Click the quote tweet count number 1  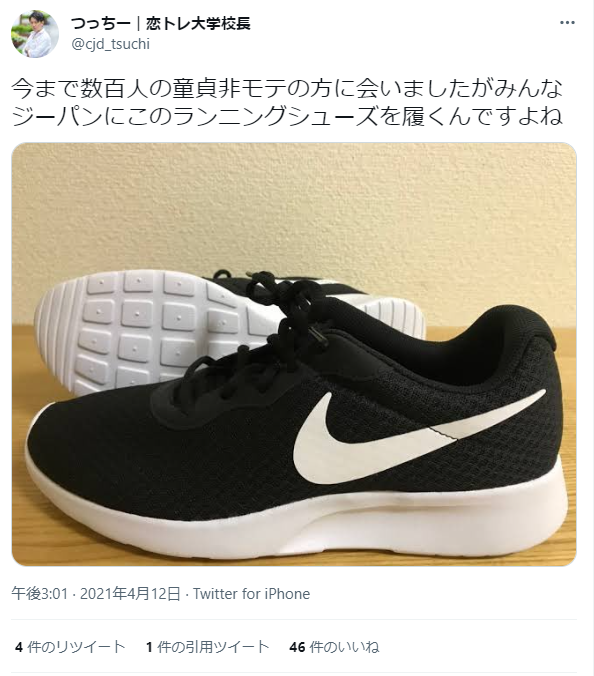149,647
